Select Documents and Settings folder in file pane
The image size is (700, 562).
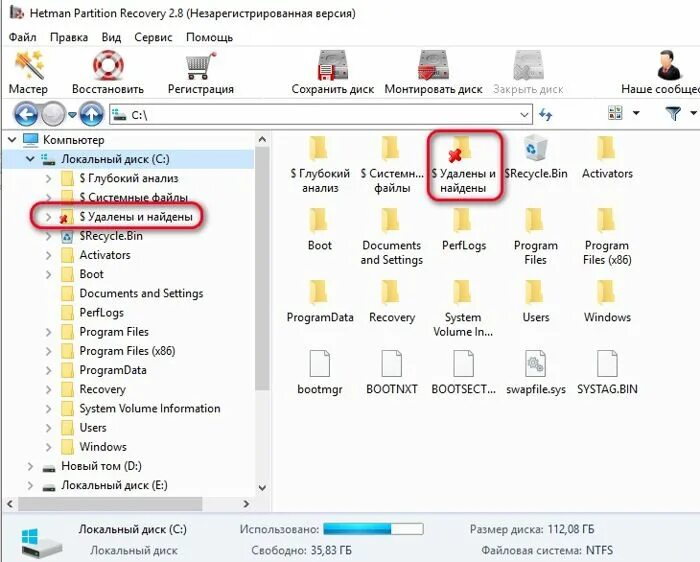point(392,237)
